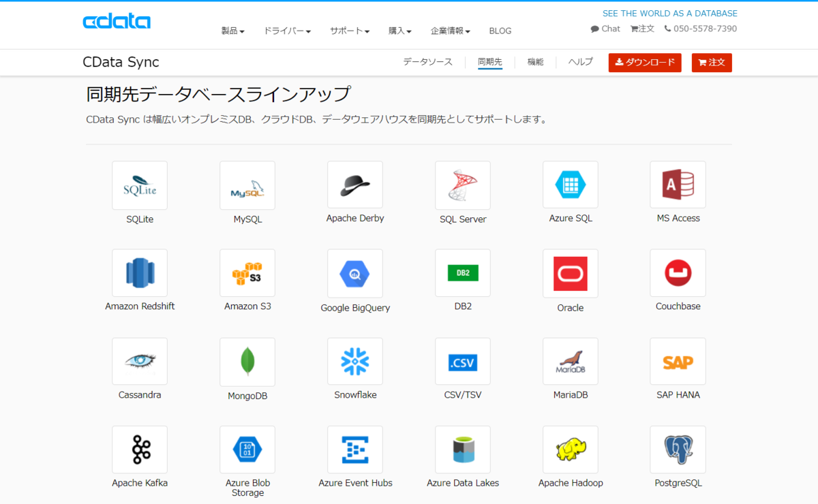Click the SQLite text label

tap(140, 219)
